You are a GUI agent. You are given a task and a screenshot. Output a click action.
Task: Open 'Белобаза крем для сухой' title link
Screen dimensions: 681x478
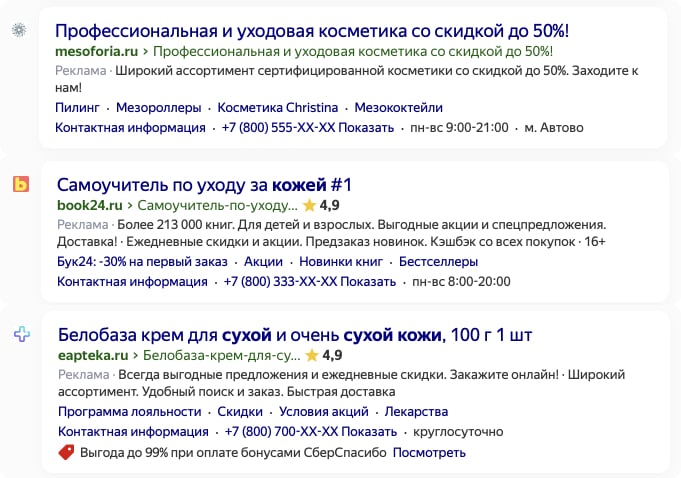(x=295, y=335)
